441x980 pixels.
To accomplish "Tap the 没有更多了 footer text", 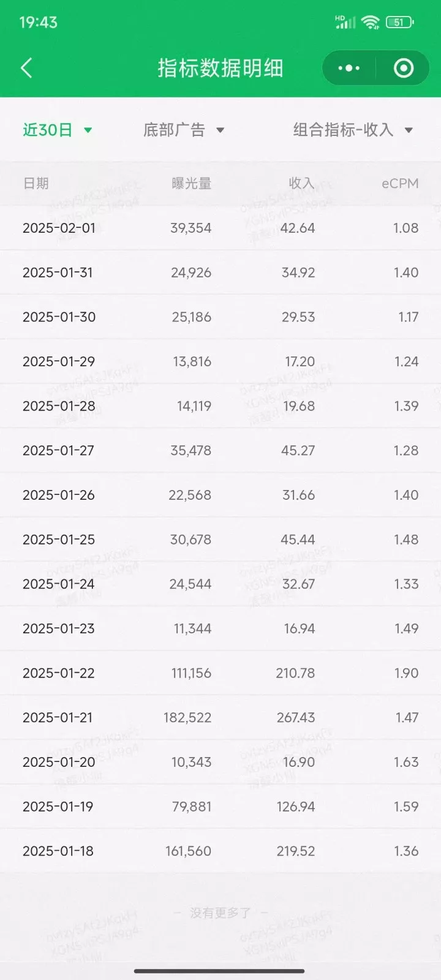I will click(221, 913).
